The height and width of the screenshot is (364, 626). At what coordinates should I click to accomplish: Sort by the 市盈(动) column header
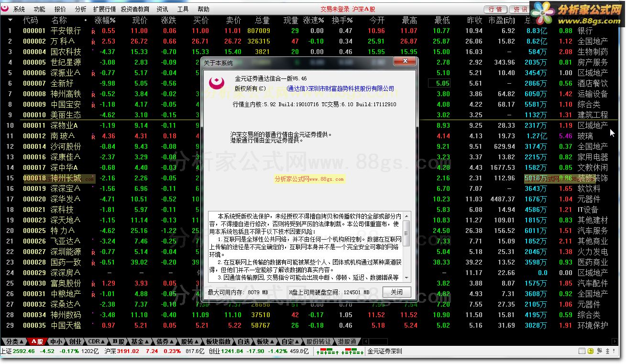pos(502,21)
